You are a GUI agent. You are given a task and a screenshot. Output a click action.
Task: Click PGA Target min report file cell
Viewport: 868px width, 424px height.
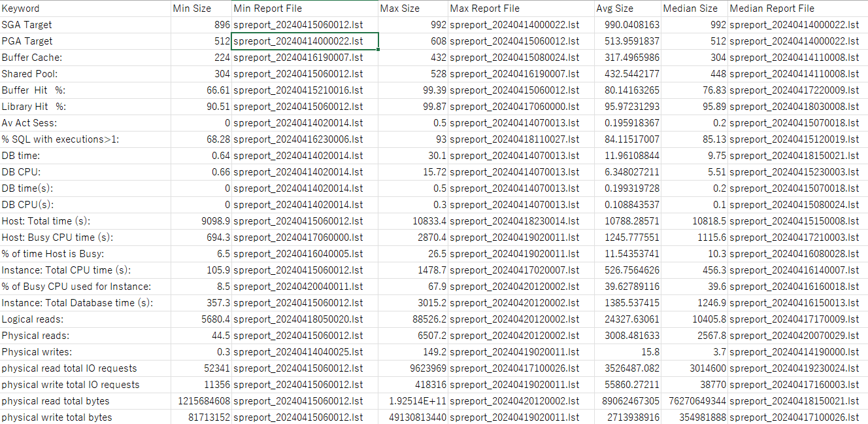(x=305, y=41)
